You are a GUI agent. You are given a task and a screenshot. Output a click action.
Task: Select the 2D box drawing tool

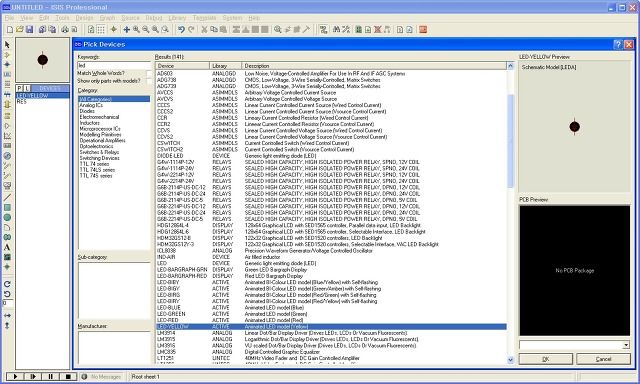coord(7,207)
